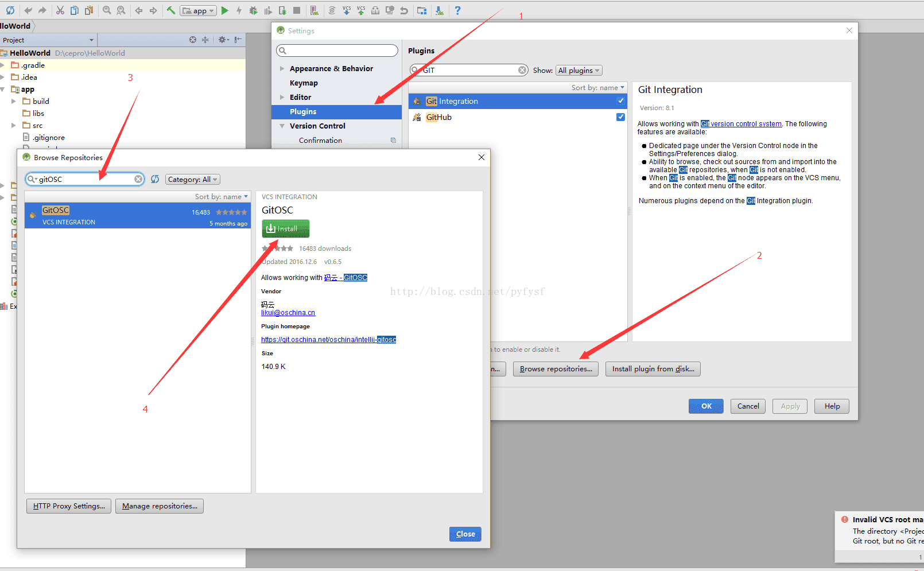The image size is (924, 571).
Task: Clear the GIT plugin search text
Action: click(x=522, y=70)
